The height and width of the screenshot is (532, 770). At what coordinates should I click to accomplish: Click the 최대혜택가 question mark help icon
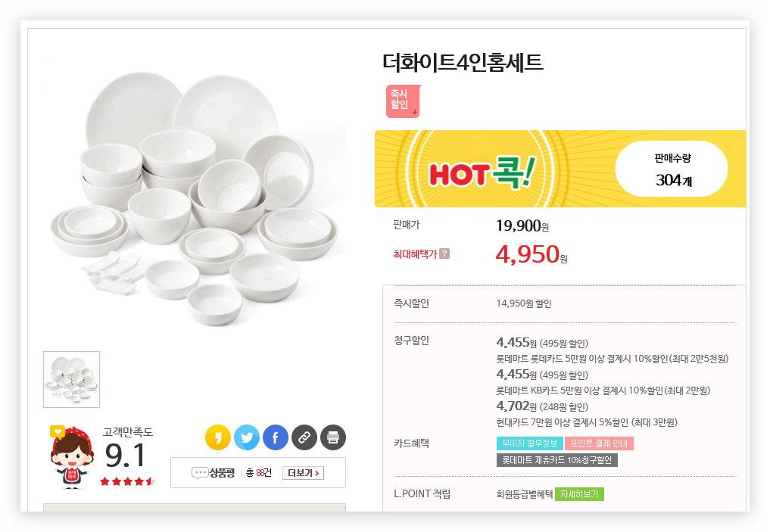tap(444, 254)
